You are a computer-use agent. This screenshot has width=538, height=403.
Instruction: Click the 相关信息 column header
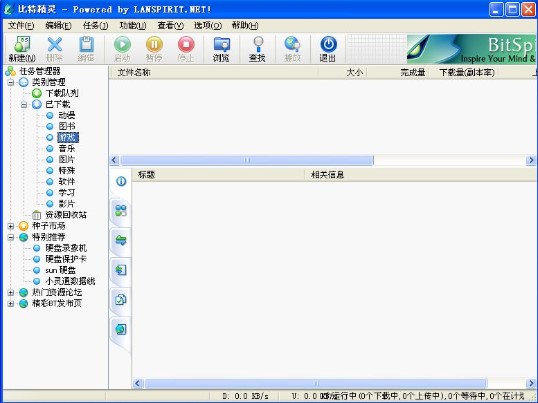pyautogui.click(x=421, y=175)
